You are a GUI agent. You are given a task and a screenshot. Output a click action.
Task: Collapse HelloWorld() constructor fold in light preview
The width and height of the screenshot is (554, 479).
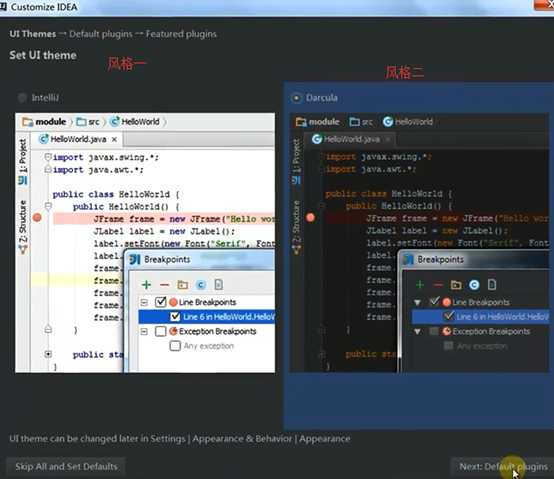[x=48, y=206]
